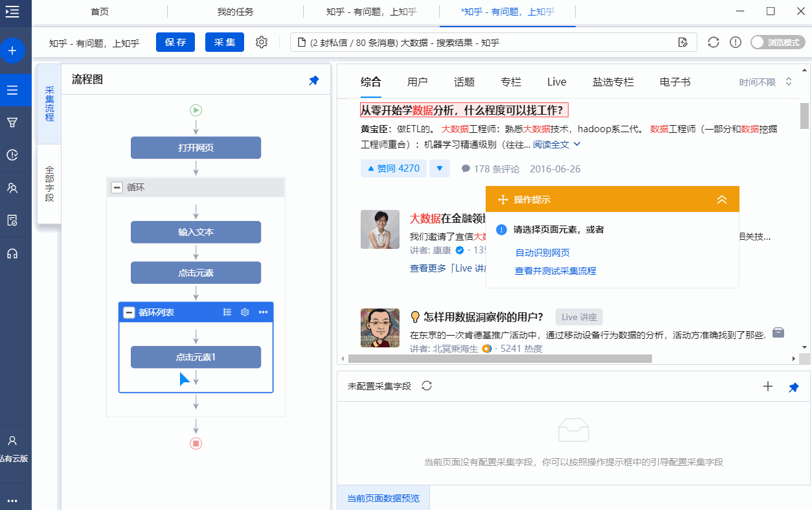
Task: Open three-dot menu on 循环列表 header
Action: click(x=263, y=312)
